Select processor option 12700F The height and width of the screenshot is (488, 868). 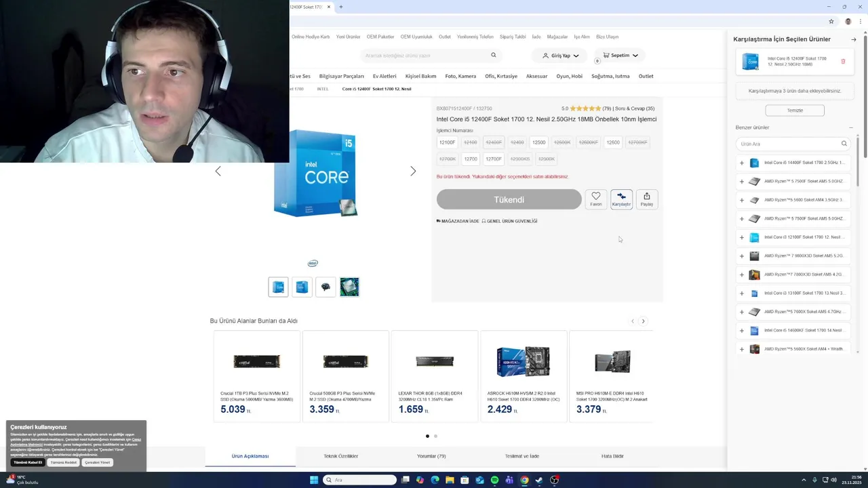click(x=494, y=159)
